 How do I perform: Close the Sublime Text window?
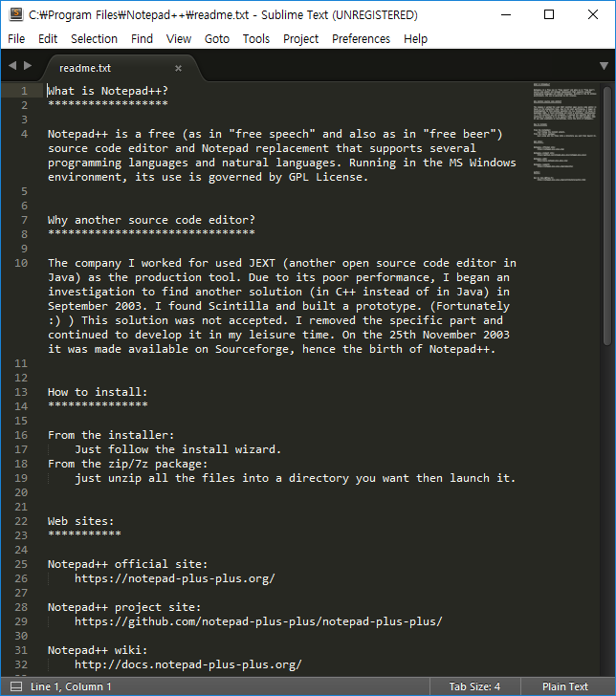coord(592,14)
